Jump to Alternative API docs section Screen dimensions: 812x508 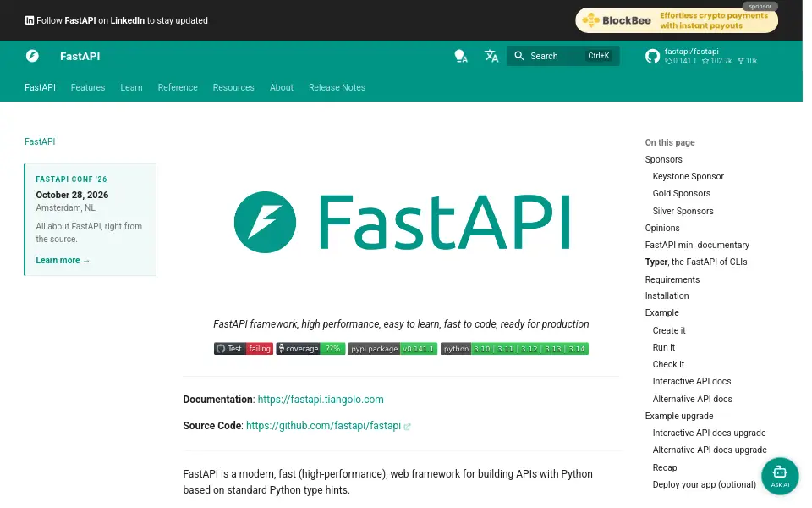[x=693, y=399]
